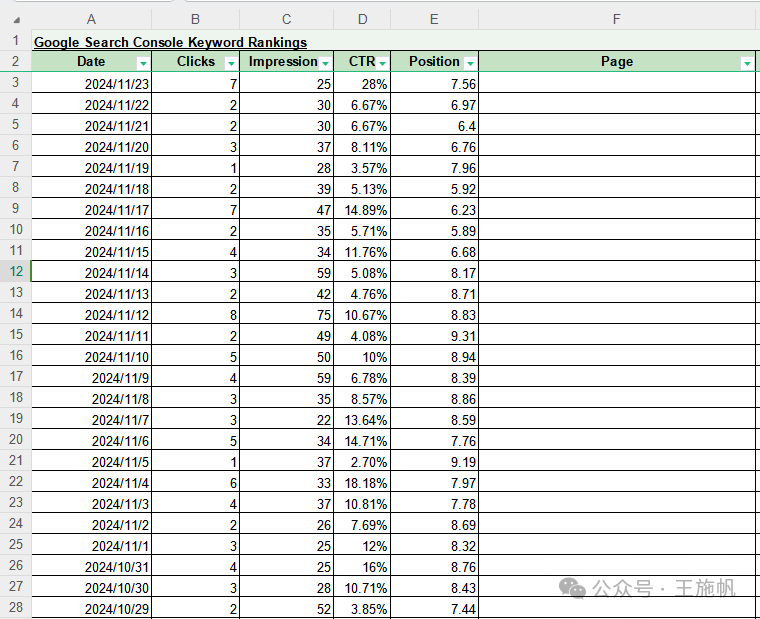
Task: Select Impression cell 47
Action: coord(286,210)
